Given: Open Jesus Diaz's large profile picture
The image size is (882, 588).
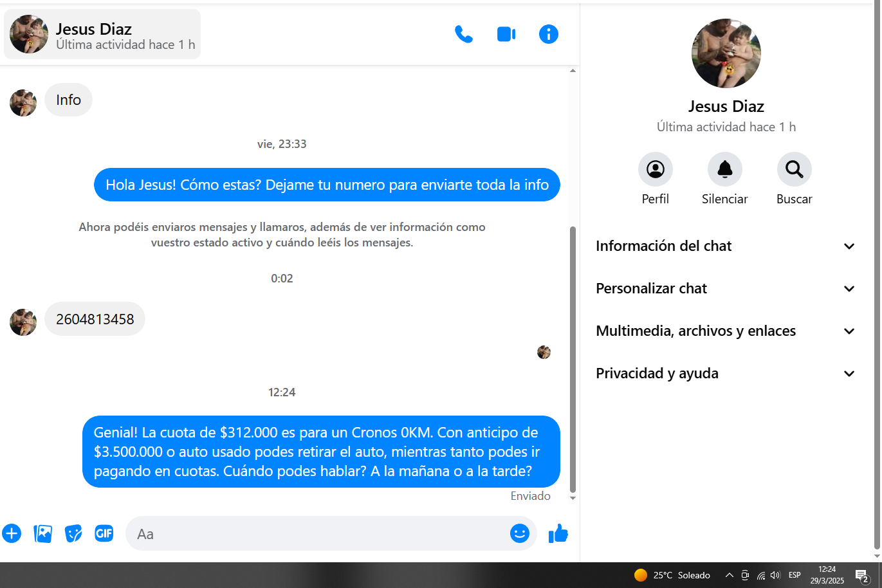Looking at the screenshot, I should point(726,53).
